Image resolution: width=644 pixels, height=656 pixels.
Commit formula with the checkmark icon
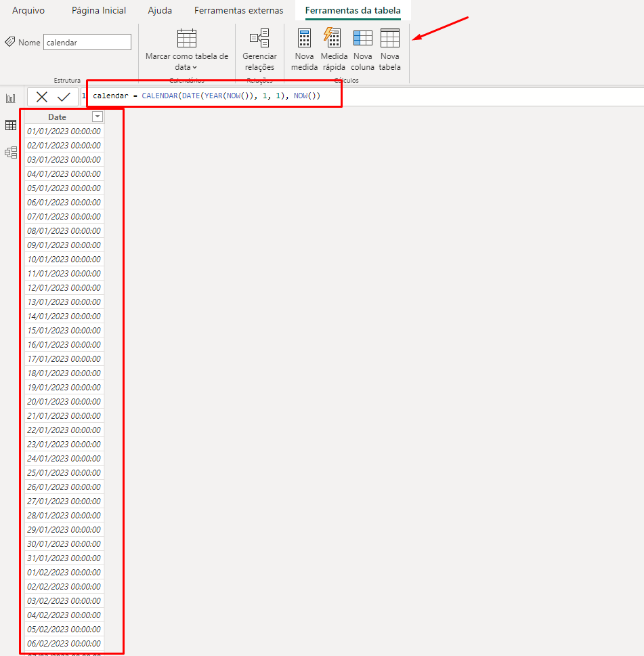point(64,97)
